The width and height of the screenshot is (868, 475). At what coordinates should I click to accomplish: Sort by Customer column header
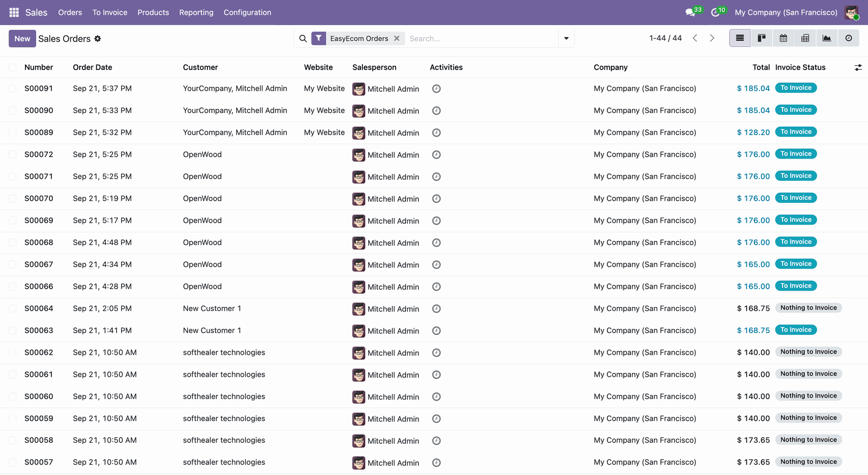[200, 67]
